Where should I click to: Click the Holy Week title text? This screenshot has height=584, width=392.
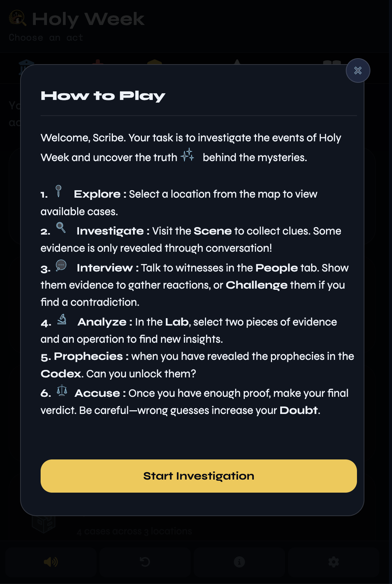pos(88,19)
